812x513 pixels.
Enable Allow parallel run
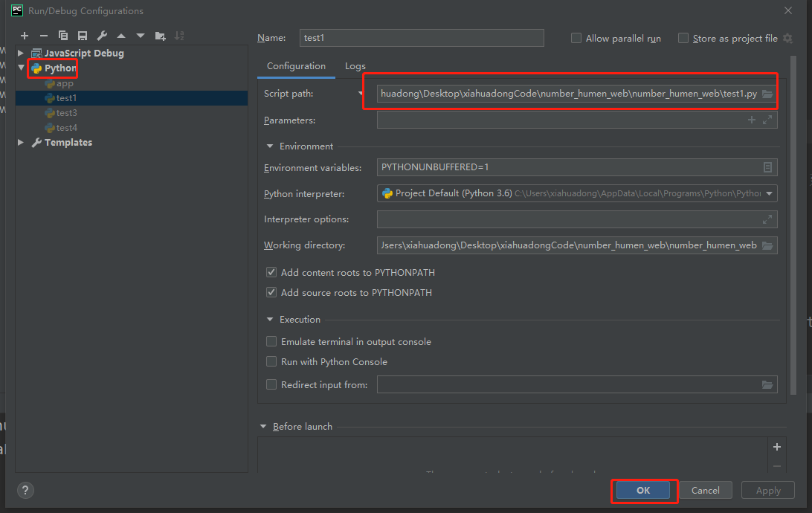click(x=576, y=39)
